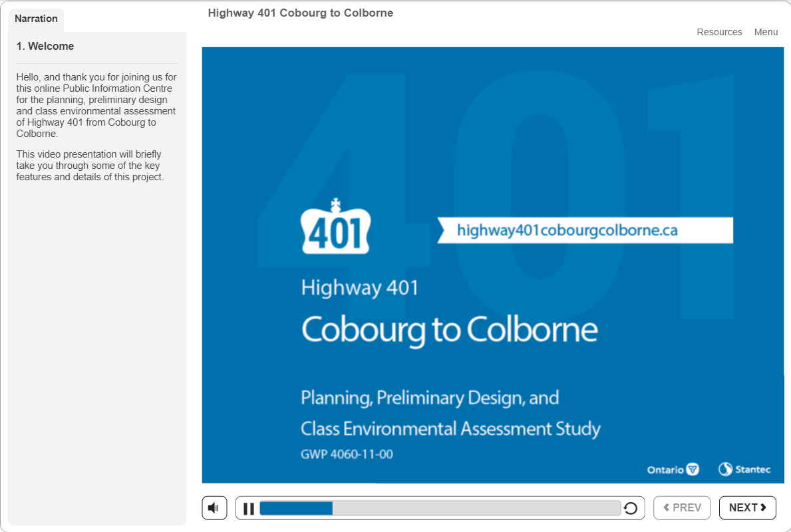Replay the slide with the circular arrow icon
The height and width of the screenshot is (532, 791).
coord(631,509)
